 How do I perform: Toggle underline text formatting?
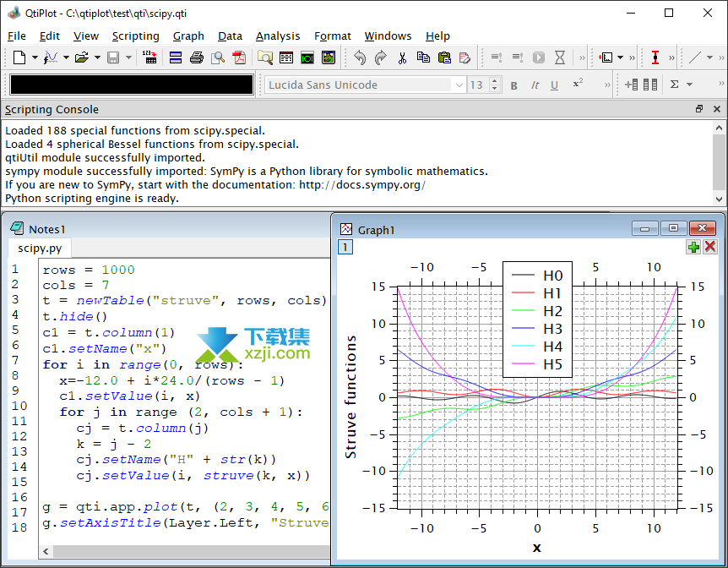pyautogui.click(x=554, y=85)
